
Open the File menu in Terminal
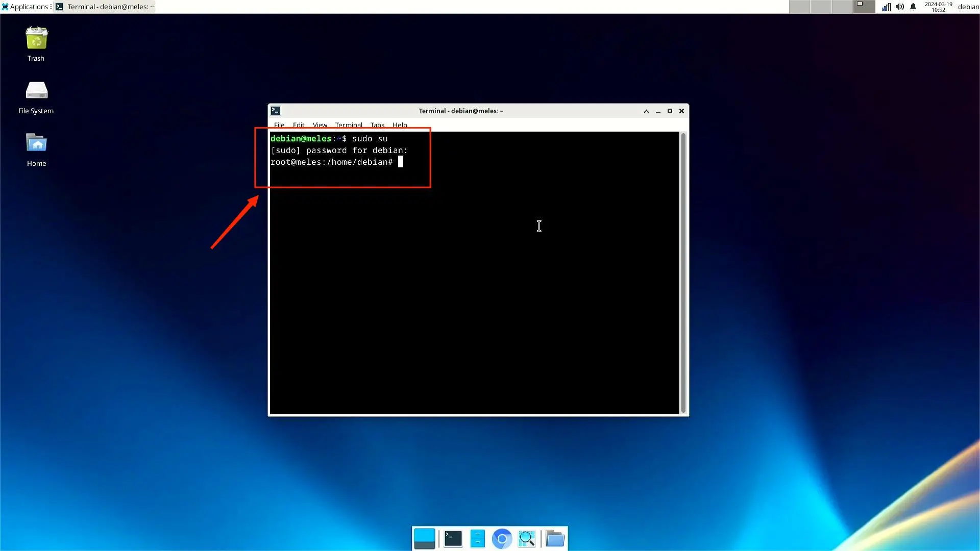point(279,125)
